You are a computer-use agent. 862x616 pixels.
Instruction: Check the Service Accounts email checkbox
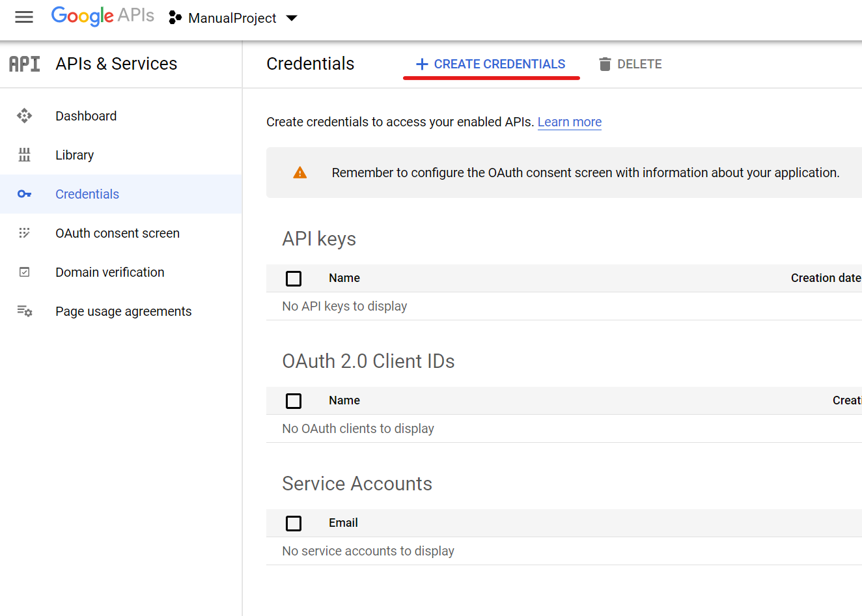(x=294, y=523)
